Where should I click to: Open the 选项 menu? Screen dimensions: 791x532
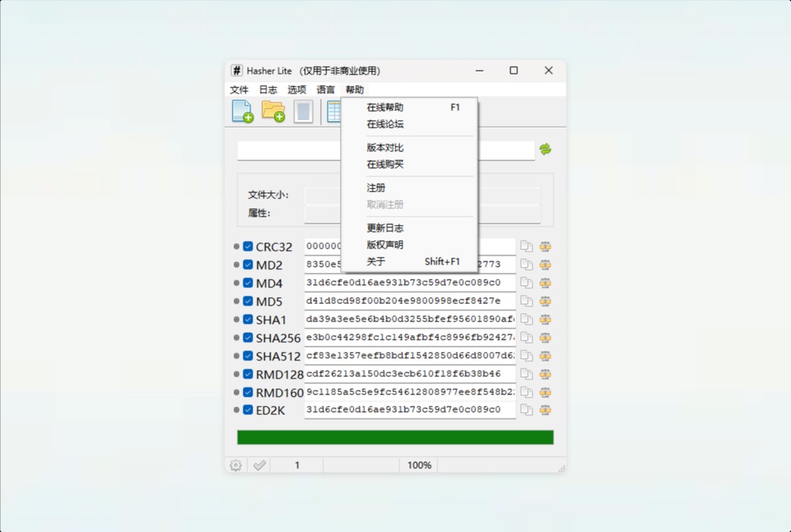[x=296, y=89]
